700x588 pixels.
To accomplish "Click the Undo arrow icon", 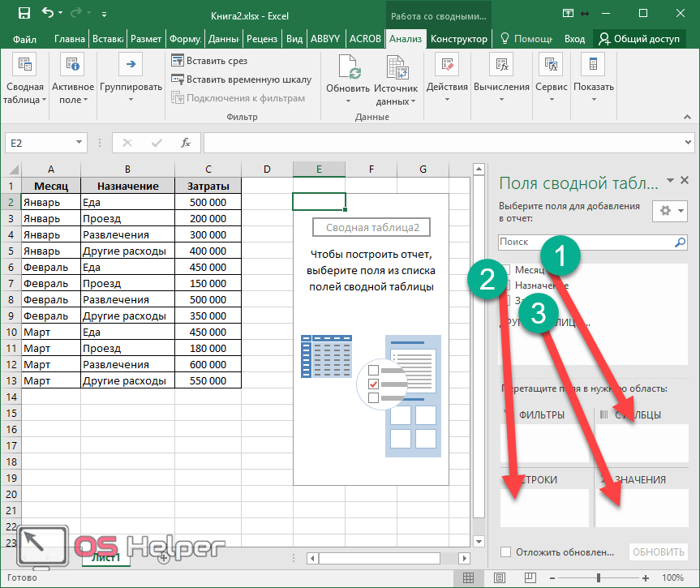I will (47, 13).
